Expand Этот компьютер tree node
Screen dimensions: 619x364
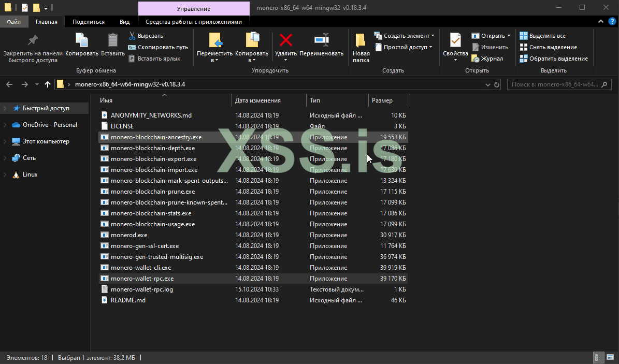click(5, 141)
